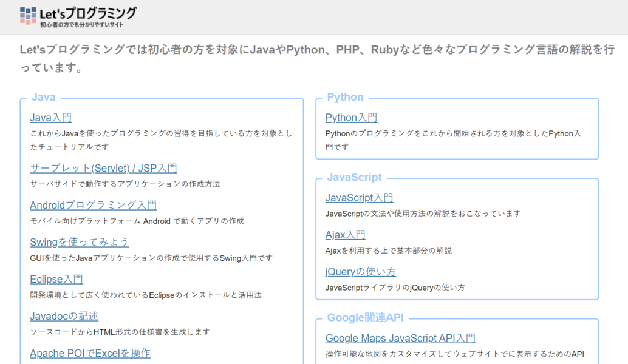Click the JavaScript入門 link
This screenshot has width=628, height=364.
(x=359, y=197)
